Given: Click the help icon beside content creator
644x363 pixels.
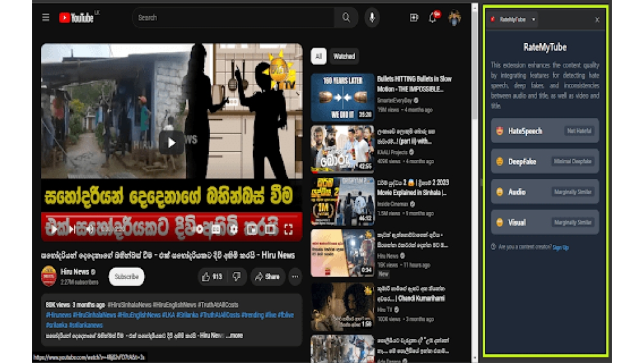Looking at the screenshot, I should (493, 247).
